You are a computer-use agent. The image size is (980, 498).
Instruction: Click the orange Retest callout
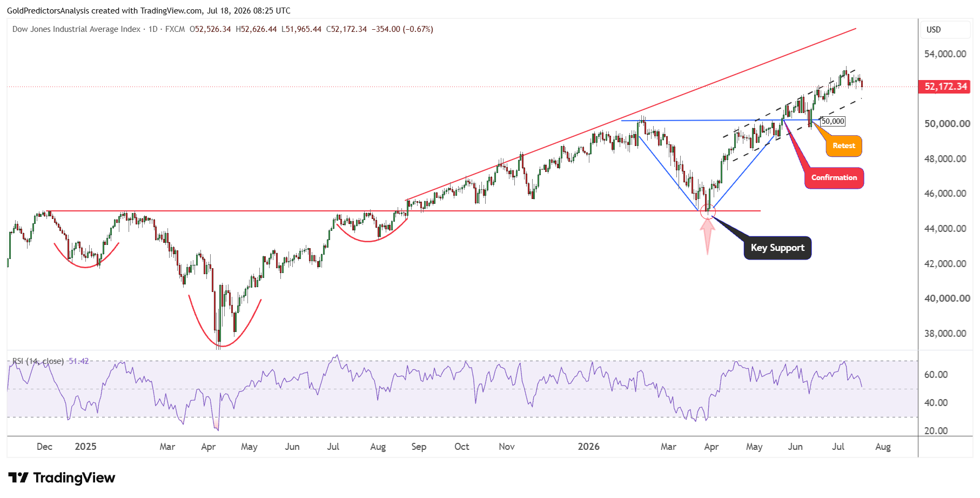pyautogui.click(x=844, y=146)
